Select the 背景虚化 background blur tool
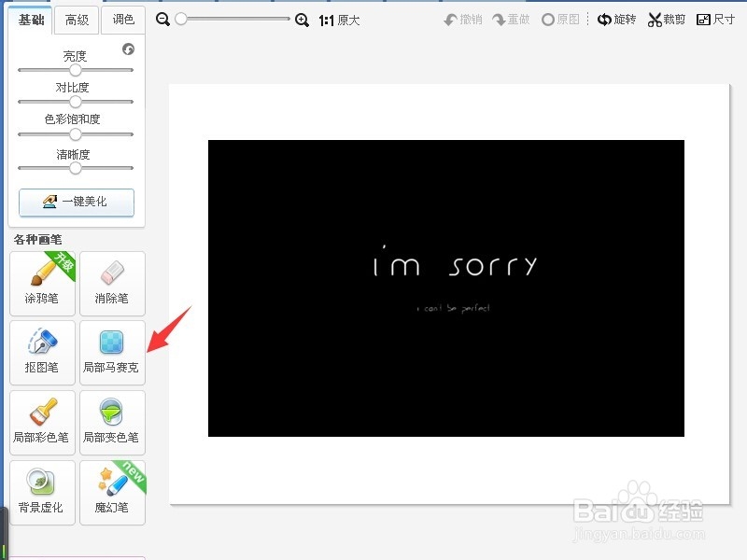Viewport: 747px width, 560px height. tap(42, 493)
